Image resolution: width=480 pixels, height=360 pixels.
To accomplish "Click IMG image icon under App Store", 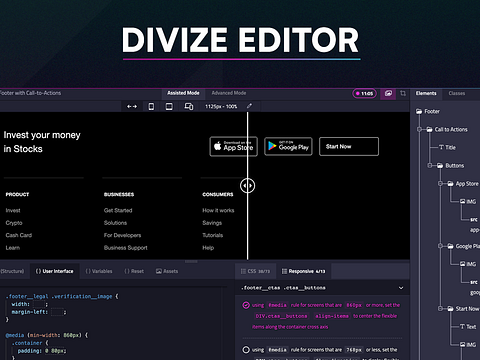I will coord(463,201).
